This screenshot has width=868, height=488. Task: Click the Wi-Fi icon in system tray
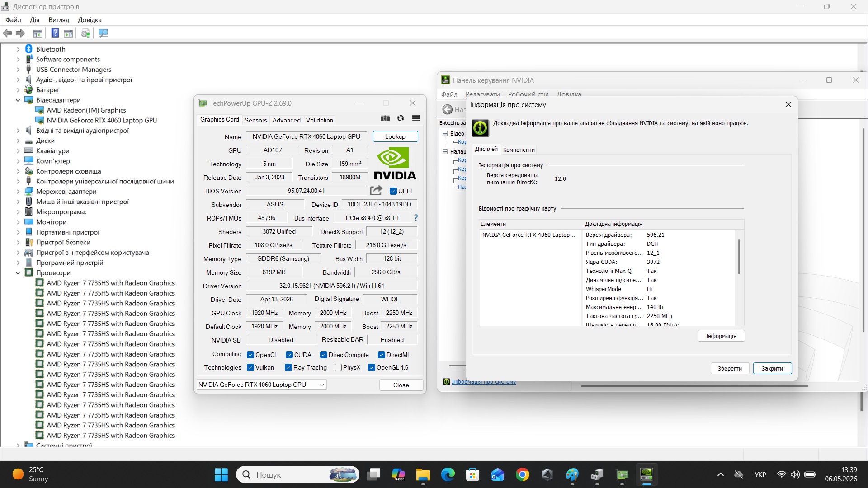click(x=781, y=474)
